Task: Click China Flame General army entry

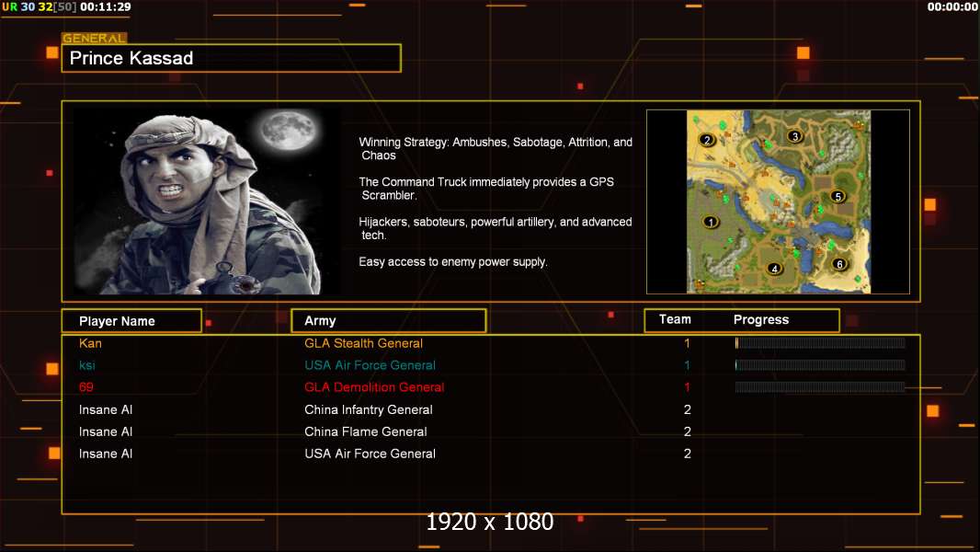Action: [x=366, y=431]
